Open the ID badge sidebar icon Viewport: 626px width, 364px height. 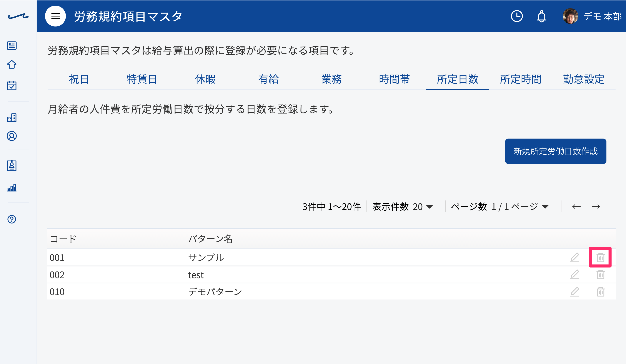pos(12,166)
